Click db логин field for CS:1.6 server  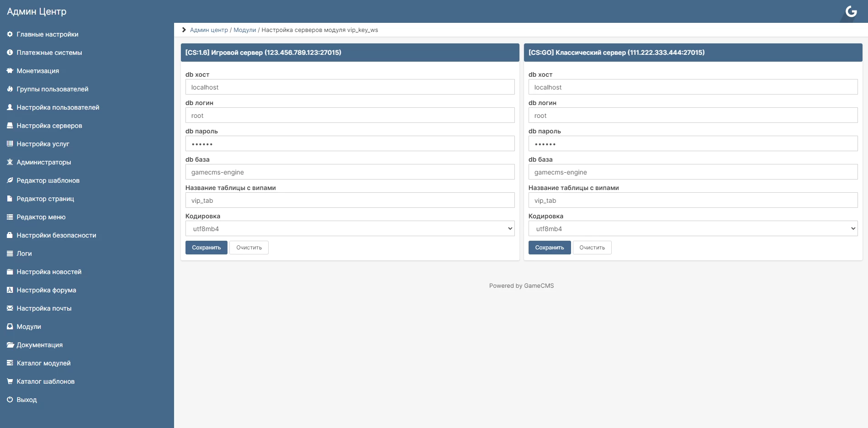(x=350, y=115)
